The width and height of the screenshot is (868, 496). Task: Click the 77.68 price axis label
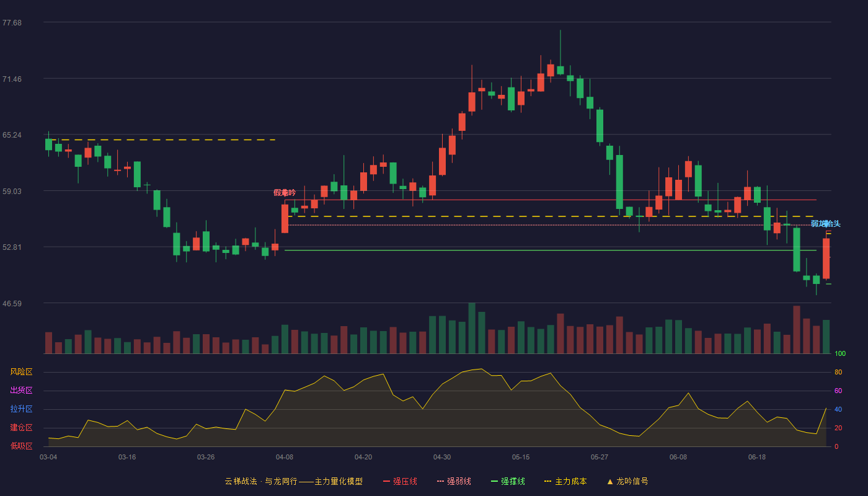pyautogui.click(x=12, y=23)
